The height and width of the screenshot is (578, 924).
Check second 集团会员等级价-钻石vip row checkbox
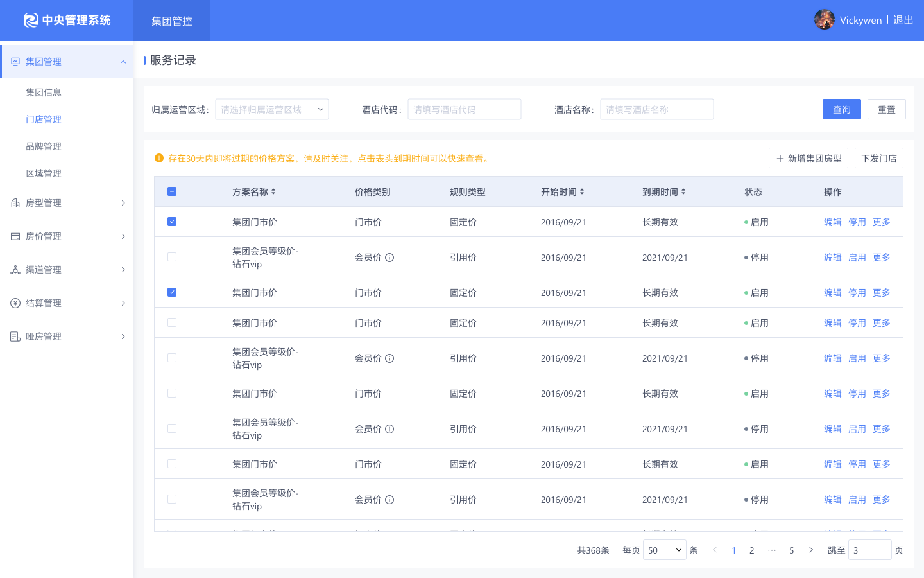[x=172, y=358]
